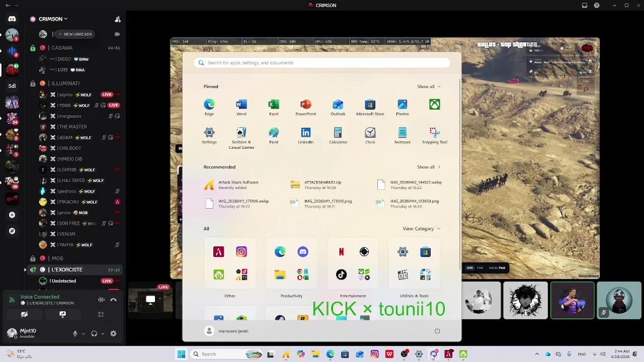Screen dimensions: 644x362
Task: Open Excel in Start menu pinned section
Action: (x=274, y=107)
